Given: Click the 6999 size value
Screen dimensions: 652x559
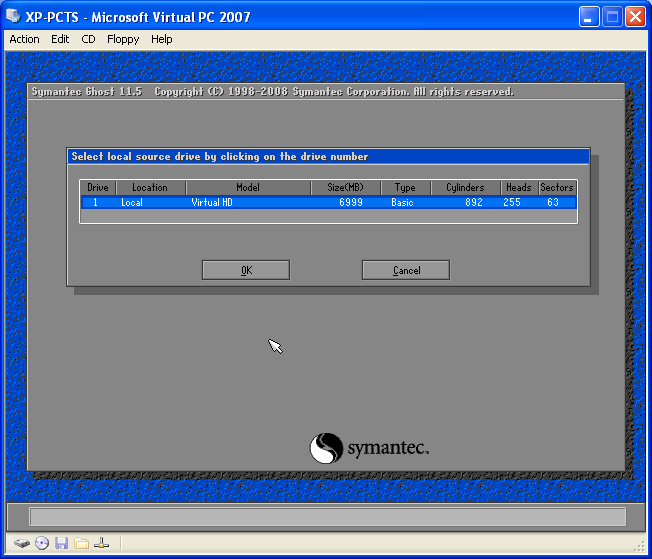Looking at the screenshot, I should 351,203.
